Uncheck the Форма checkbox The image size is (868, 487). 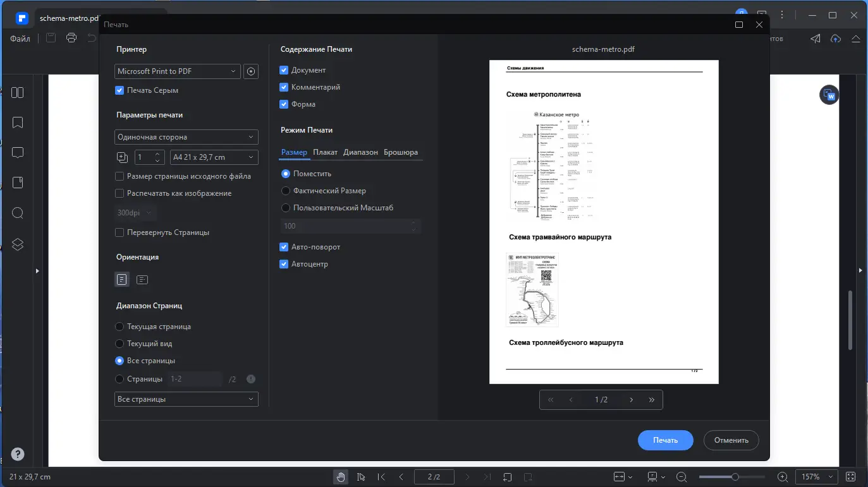pyautogui.click(x=284, y=104)
